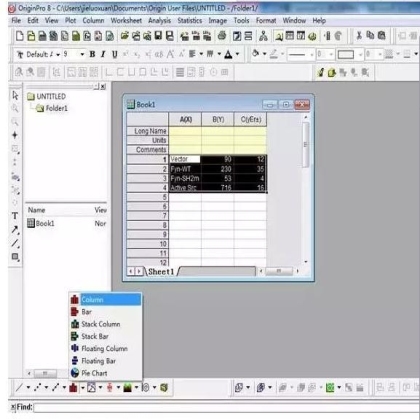Toggle Italic formatting

tap(103, 54)
